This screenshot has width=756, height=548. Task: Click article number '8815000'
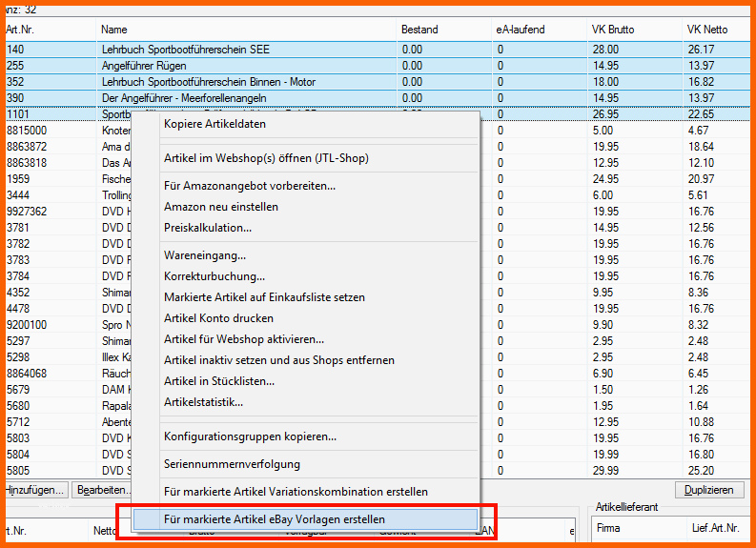click(x=27, y=131)
